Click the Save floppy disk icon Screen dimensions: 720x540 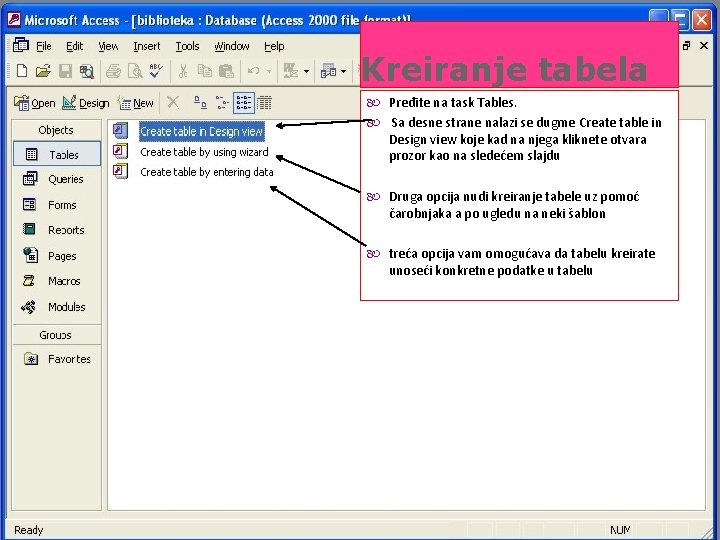[x=65, y=71]
